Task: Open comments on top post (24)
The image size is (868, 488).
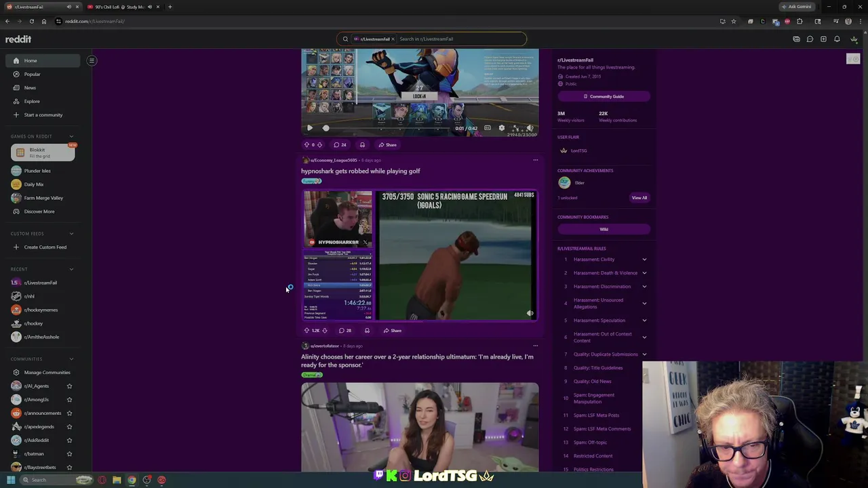Action: 340,145
